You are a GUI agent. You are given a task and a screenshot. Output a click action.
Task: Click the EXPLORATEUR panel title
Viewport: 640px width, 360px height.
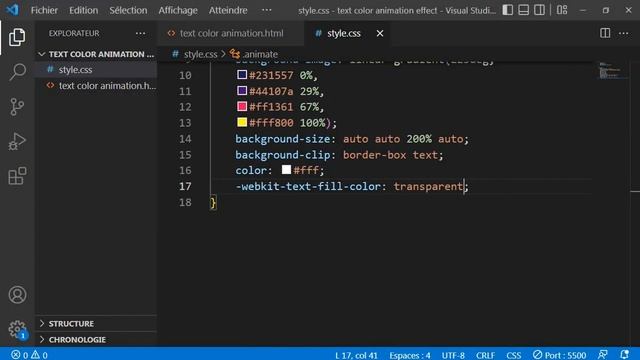74,33
